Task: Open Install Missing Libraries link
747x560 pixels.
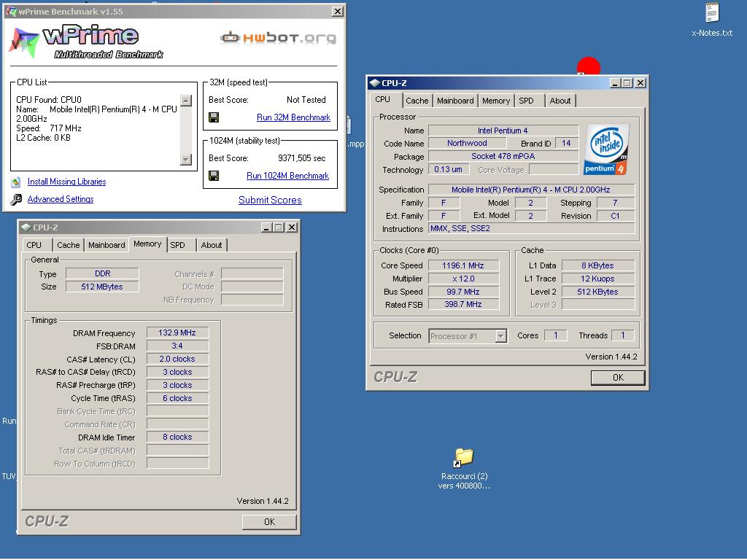Action: (x=66, y=182)
